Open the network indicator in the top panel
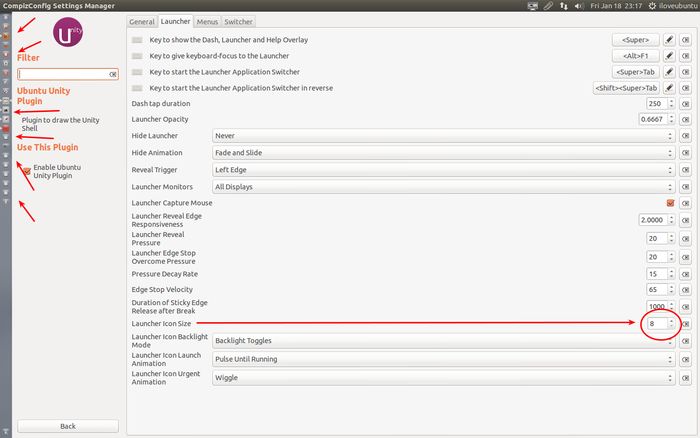The image size is (700, 438). coord(563,6)
